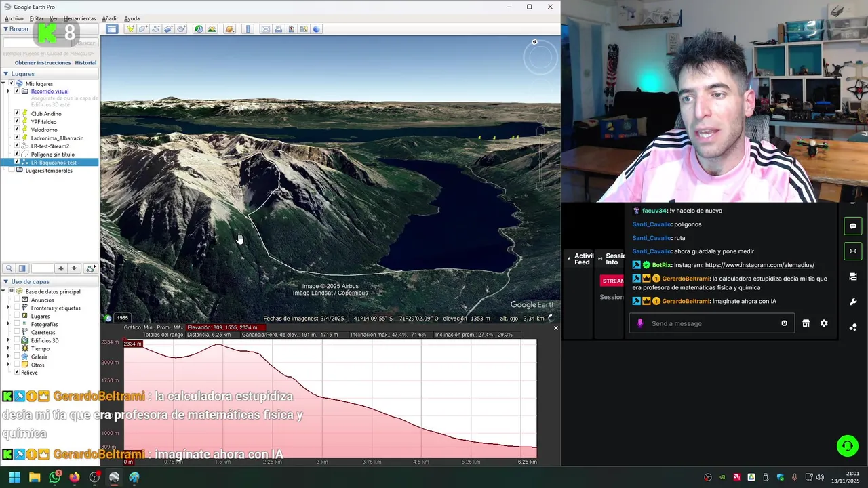Disable the Relieve layer checkbox
The height and width of the screenshot is (488, 868).
point(17,373)
